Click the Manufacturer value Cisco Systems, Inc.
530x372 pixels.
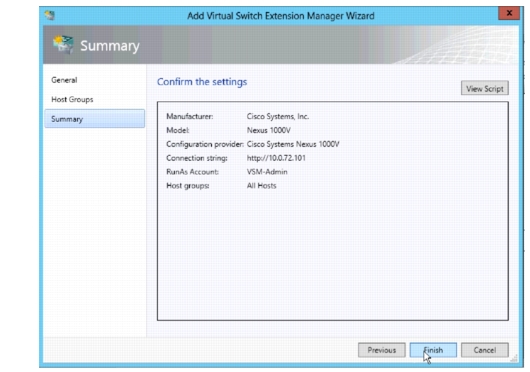[x=278, y=116]
